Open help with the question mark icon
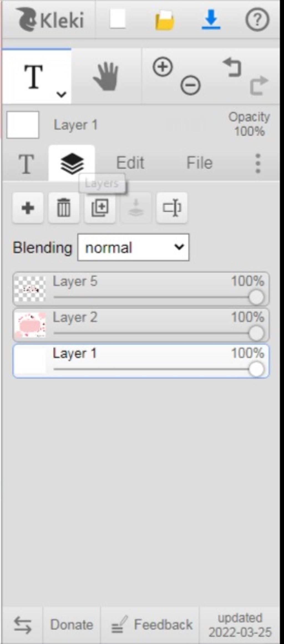This screenshot has height=644, width=284. [257, 19]
